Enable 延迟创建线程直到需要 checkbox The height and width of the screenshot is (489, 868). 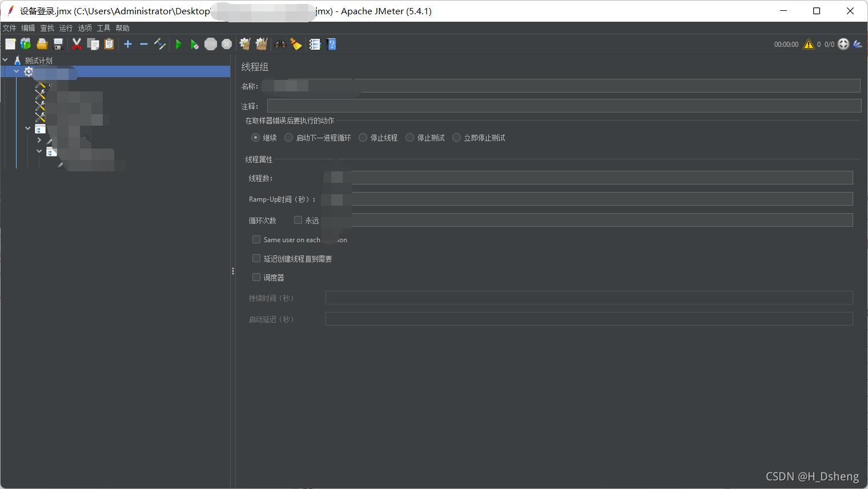point(256,258)
